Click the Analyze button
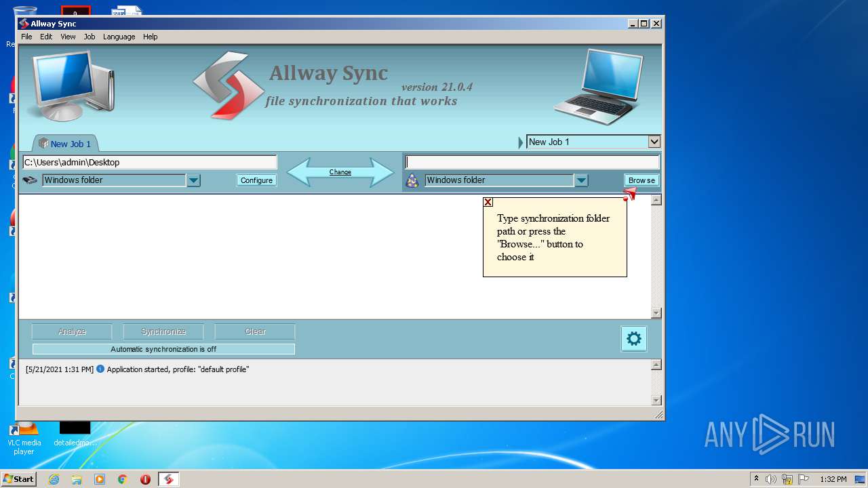The height and width of the screenshot is (488, 868). pos(72,331)
